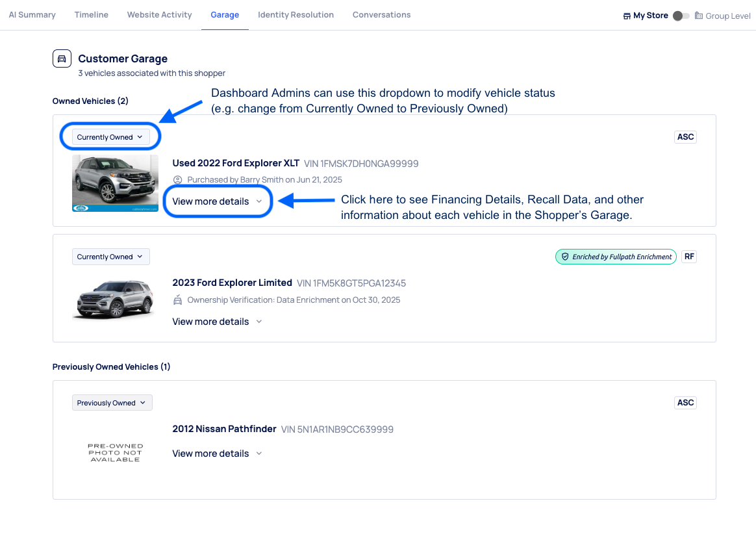Open status dropdown for 2023 Ford Explorer Limited
Image resolution: width=756 pixels, height=538 pixels.
coord(110,257)
